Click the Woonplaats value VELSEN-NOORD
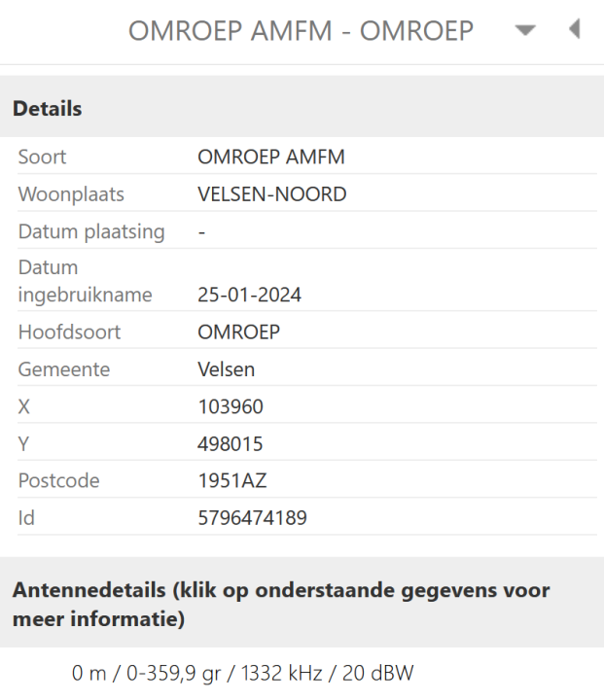Screen dimensions: 604x700 [x=271, y=194]
